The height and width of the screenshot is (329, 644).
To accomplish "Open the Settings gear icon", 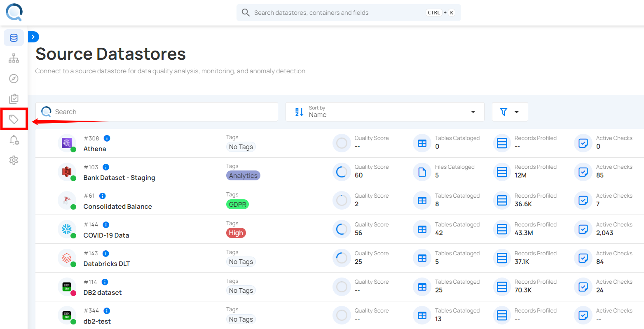I will tap(14, 160).
